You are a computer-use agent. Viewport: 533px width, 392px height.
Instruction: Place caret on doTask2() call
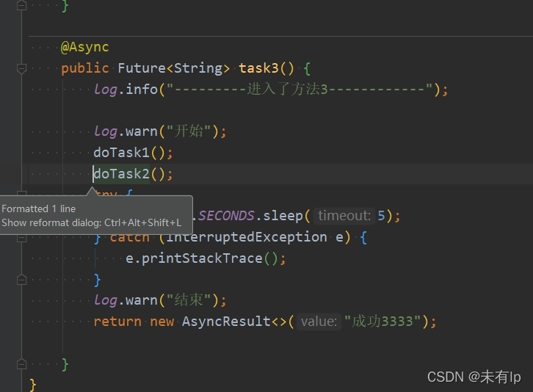tap(133, 174)
